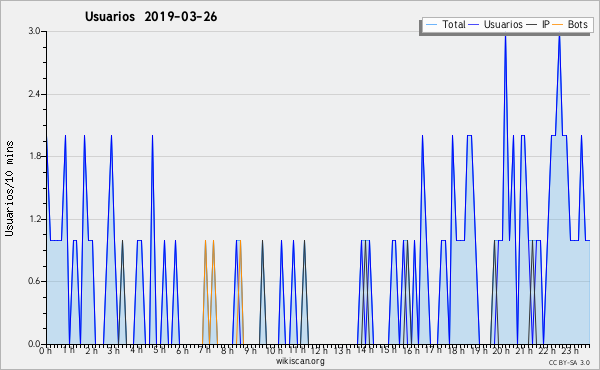Click the 1 h x-axis label

[69, 350]
